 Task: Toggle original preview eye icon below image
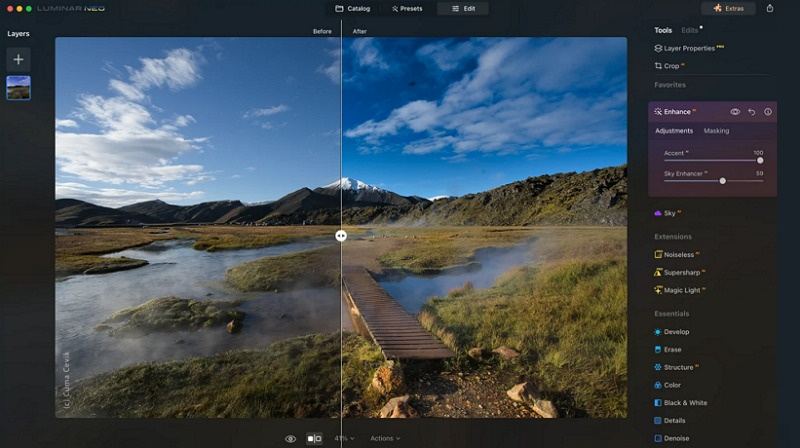coord(290,439)
